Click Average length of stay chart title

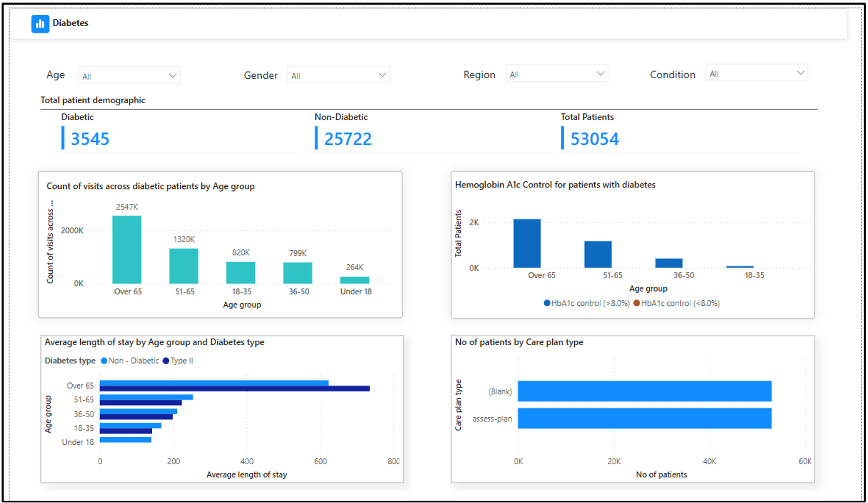(154, 342)
